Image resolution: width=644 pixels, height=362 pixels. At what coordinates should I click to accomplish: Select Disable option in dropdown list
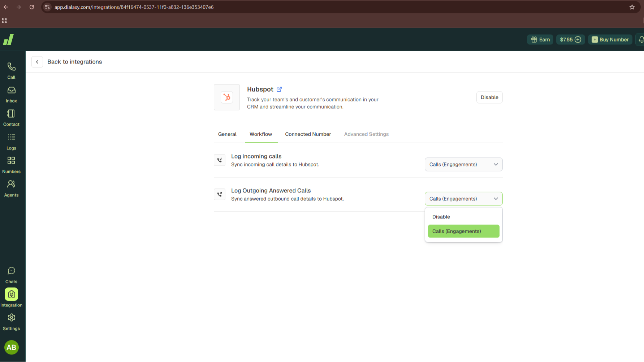pyautogui.click(x=463, y=217)
